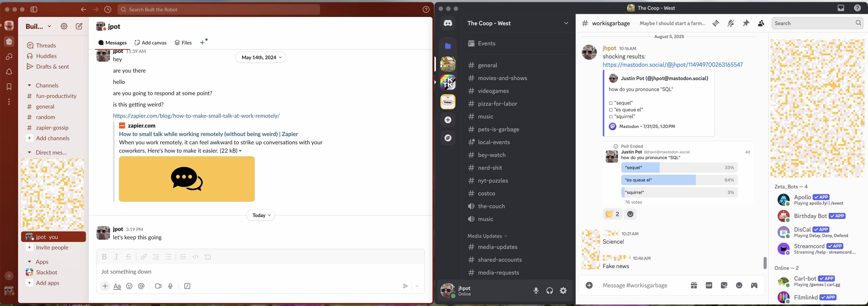Collapse Slack Direct messages section
Screen dimensions: 868x306
[x=29, y=153]
